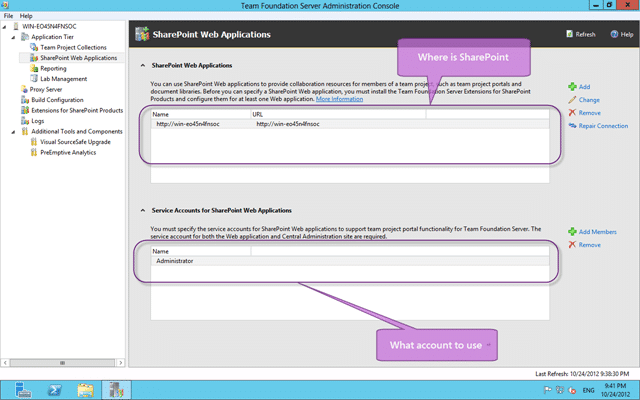Viewport: 640px width, 400px height.
Task: Open Server Manager from taskbar
Action: coord(23,390)
